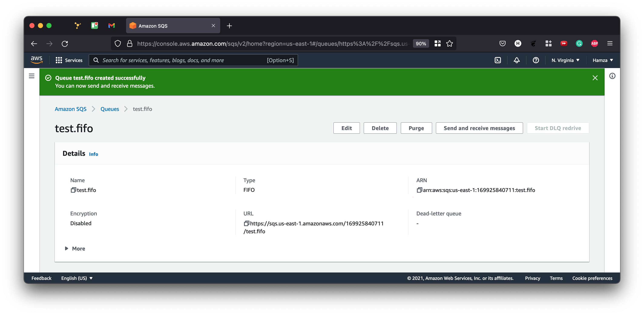Click the paw extension icon
This screenshot has width=644, height=315.
533,43
